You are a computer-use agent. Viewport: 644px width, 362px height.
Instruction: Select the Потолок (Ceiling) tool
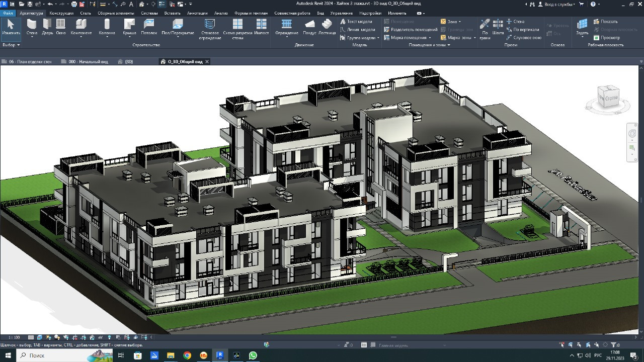point(149,28)
